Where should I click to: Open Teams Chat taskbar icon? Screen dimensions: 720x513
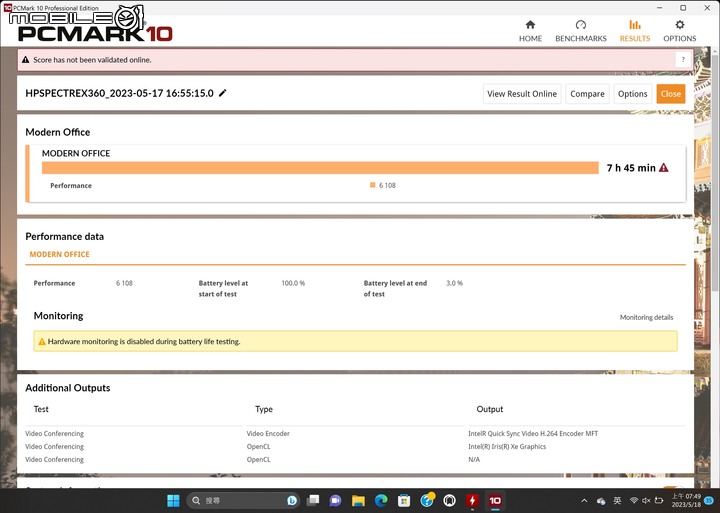tap(335, 501)
